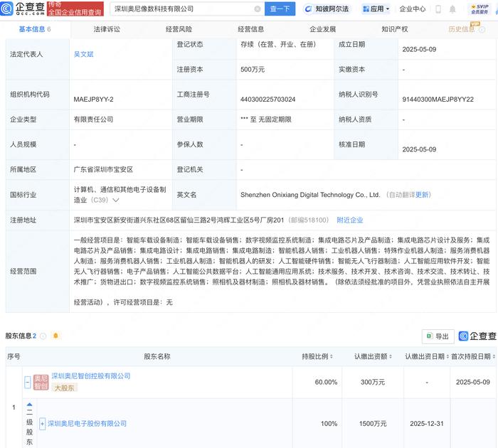Click the 大股东 tag
This screenshot has height=448, width=498.
65,388
